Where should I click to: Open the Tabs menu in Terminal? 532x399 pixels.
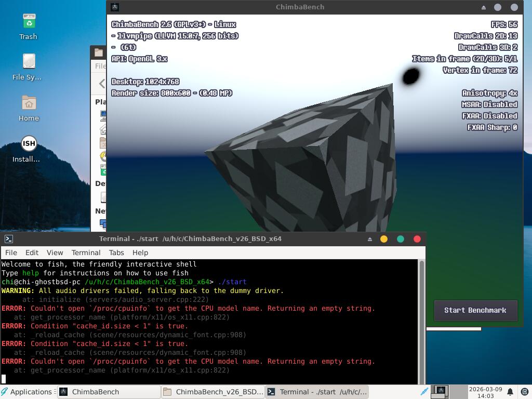pos(116,253)
